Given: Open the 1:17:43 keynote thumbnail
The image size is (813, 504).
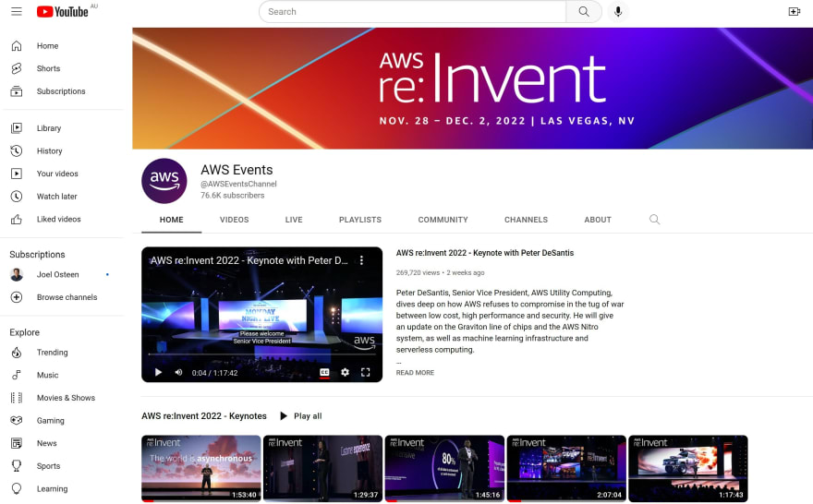Looking at the screenshot, I should point(688,468).
